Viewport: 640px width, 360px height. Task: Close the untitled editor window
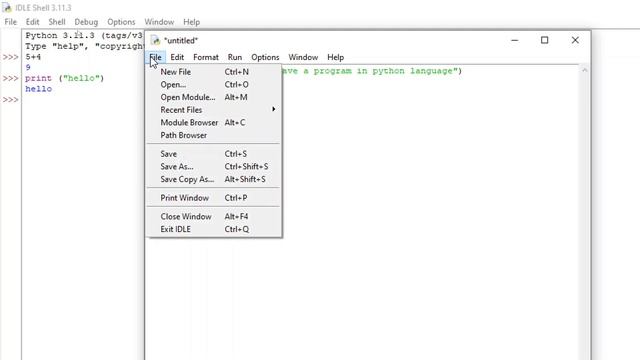point(575,40)
